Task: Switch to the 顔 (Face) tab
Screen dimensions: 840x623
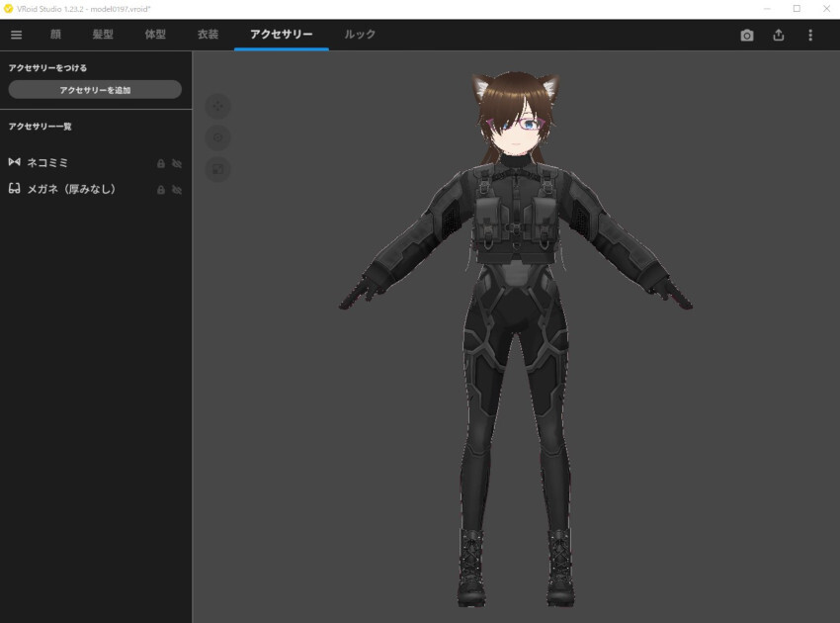Action: tap(56, 35)
